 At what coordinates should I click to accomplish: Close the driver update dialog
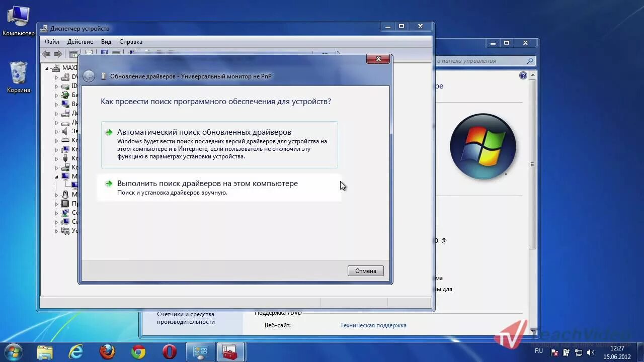378,59
